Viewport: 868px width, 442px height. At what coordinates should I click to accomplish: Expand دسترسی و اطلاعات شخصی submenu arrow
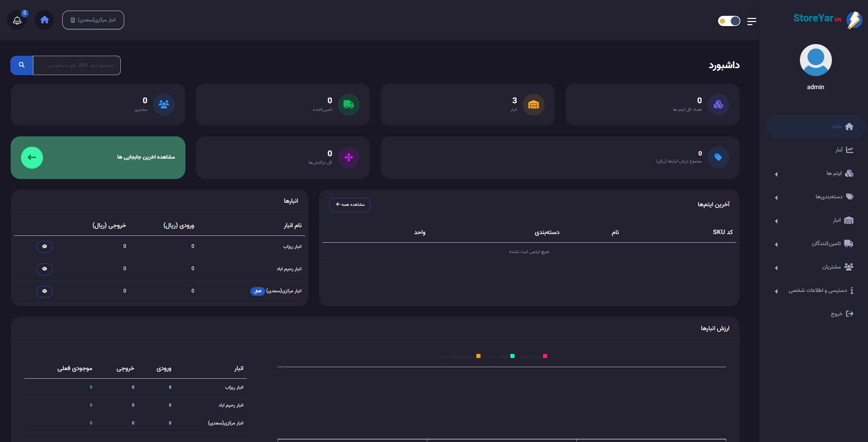point(776,291)
